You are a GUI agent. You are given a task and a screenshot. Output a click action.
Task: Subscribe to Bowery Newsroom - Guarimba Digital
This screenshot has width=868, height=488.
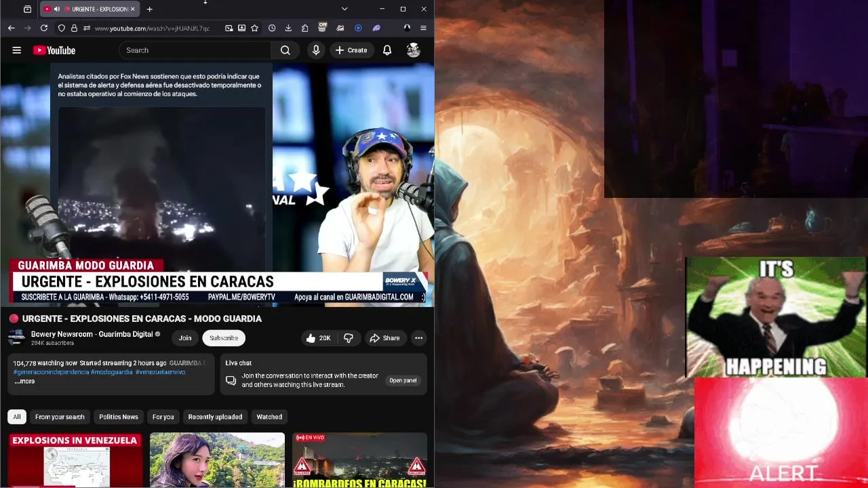[224, 338]
